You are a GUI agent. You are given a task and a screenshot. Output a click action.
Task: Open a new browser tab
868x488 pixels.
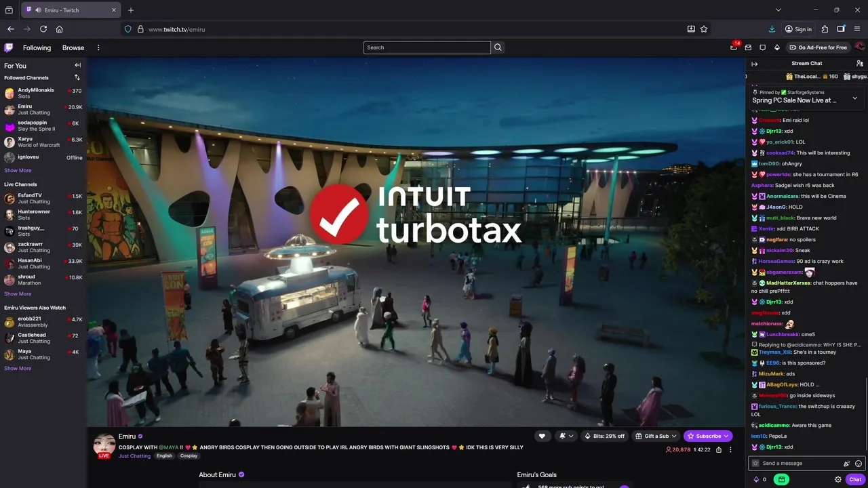coord(131,10)
